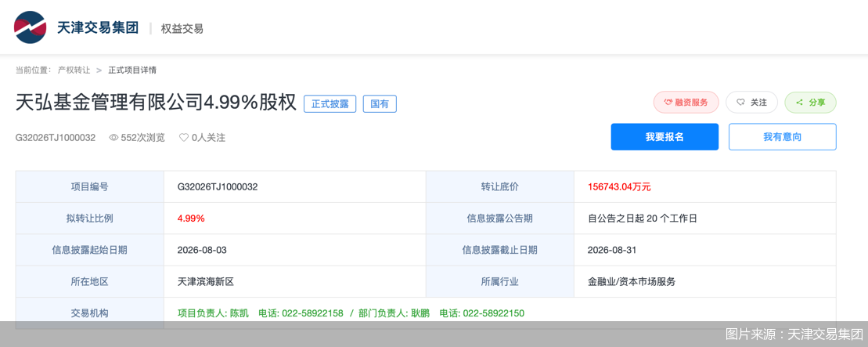This screenshot has height=347, width=868.
Task: Click the 正式披露 status tag
Action: click(330, 103)
